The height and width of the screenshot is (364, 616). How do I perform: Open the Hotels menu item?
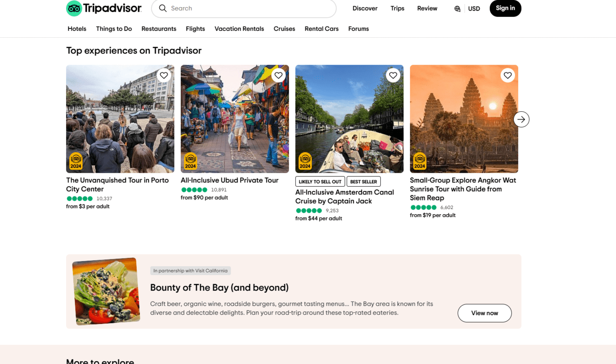point(77,29)
